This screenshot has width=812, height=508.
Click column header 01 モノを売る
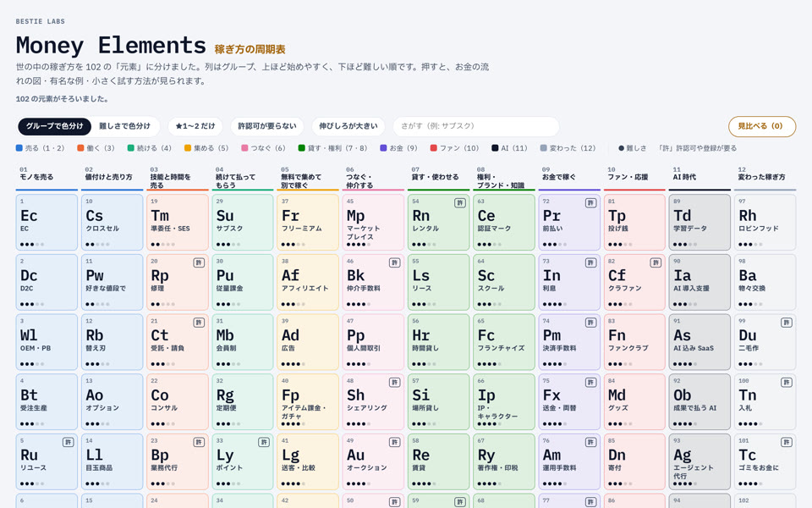click(47, 177)
